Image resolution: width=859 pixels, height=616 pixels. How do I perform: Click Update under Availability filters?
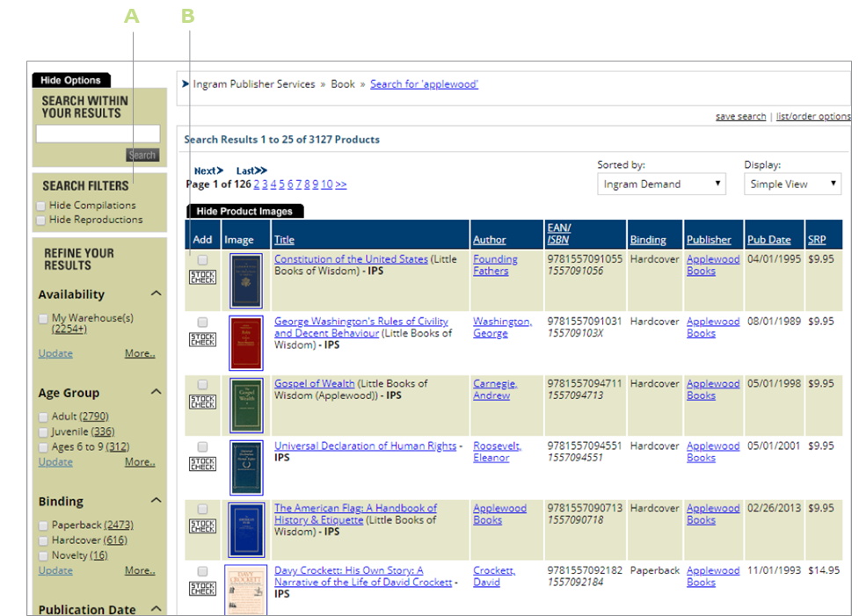tap(55, 354)
